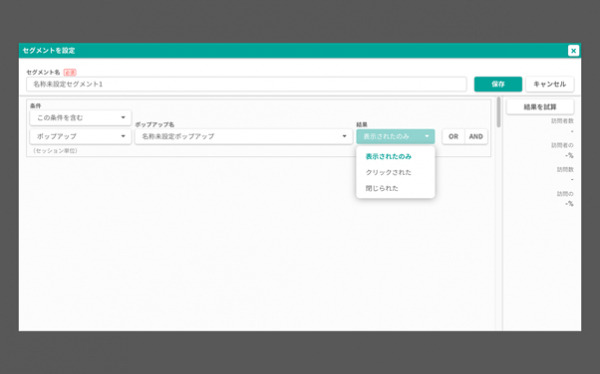Add an AND condition

(x=476, y=136)
